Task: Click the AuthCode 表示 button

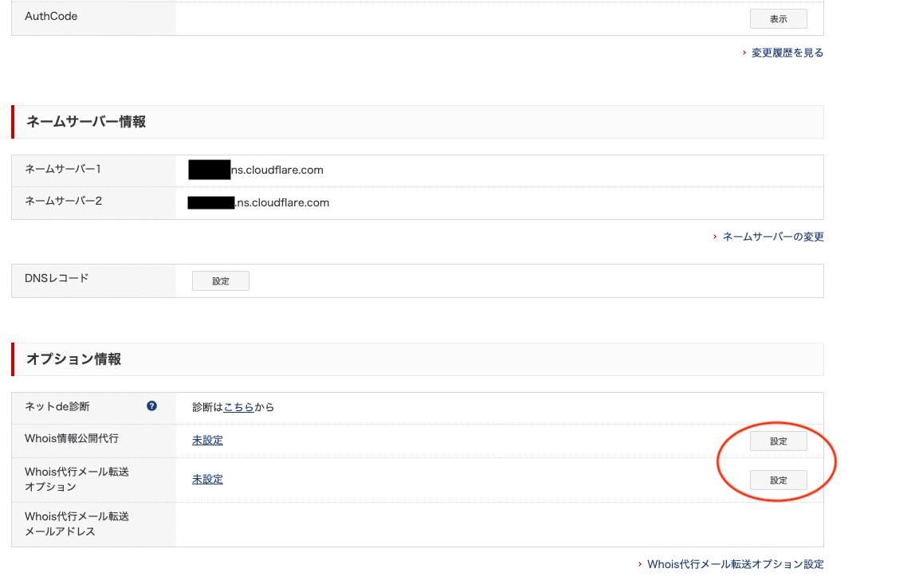Action: (778, 18)
